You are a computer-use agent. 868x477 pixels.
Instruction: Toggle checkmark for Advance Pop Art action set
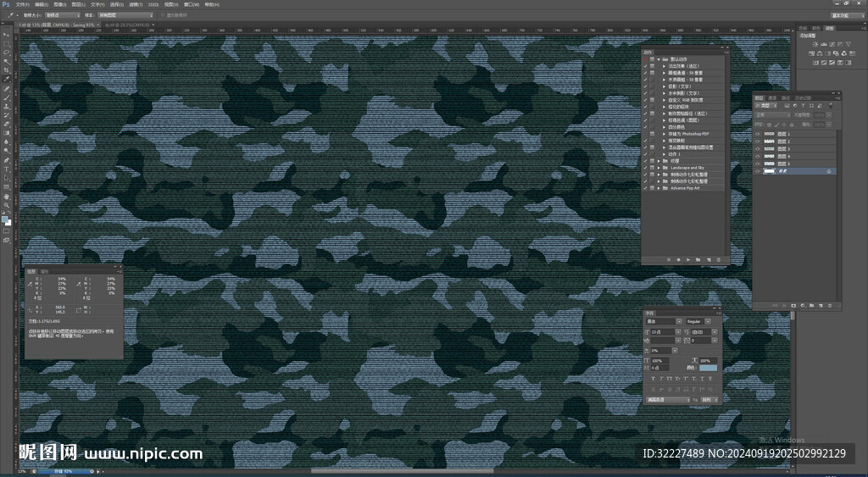click(x=645, y=188)
